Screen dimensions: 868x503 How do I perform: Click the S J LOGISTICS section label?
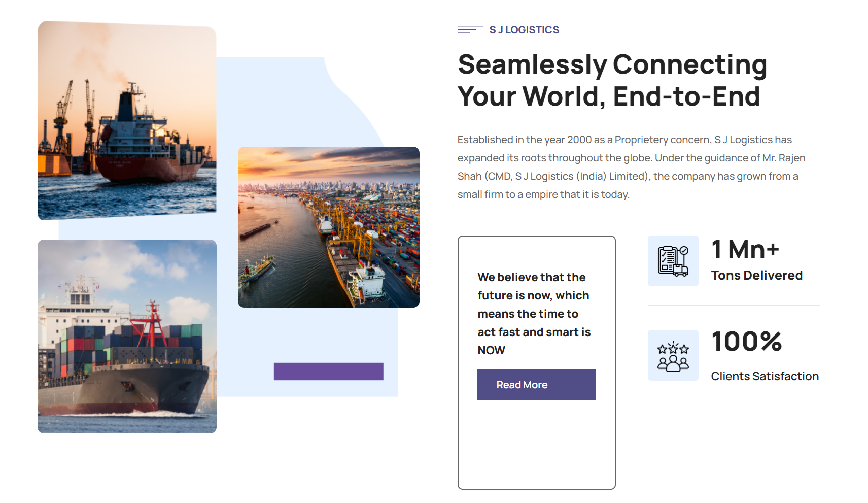point(524,30)
